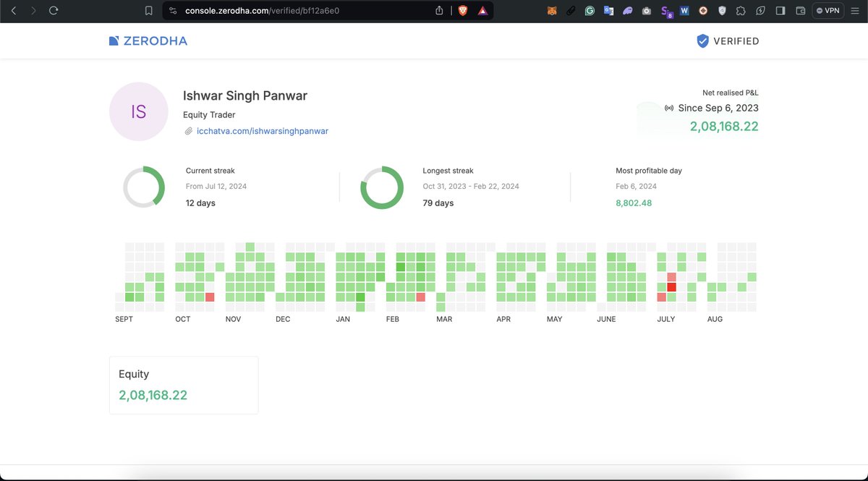The height and width of the screenshot is (481, 868).
Task: Click the darkest red cell in July
Action: (671, 287)
